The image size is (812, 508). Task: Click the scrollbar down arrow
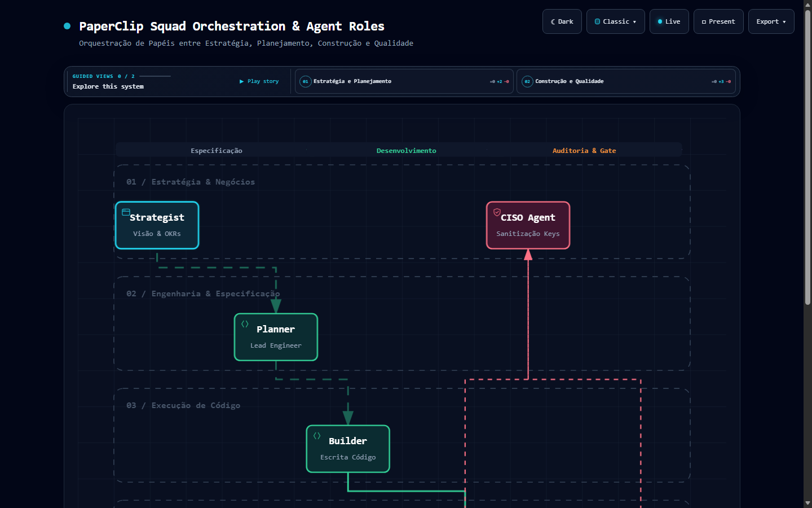pos(807,503)
